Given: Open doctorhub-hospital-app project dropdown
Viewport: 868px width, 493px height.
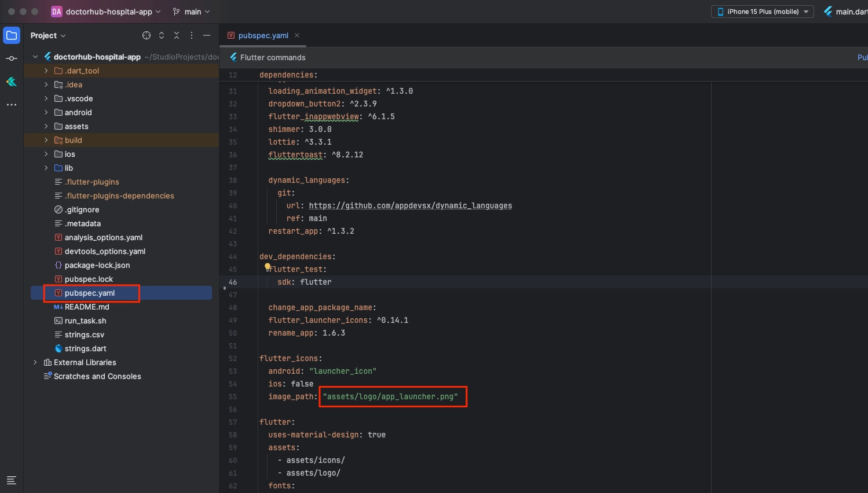Looking at the screenshot, I should [108, 12].
